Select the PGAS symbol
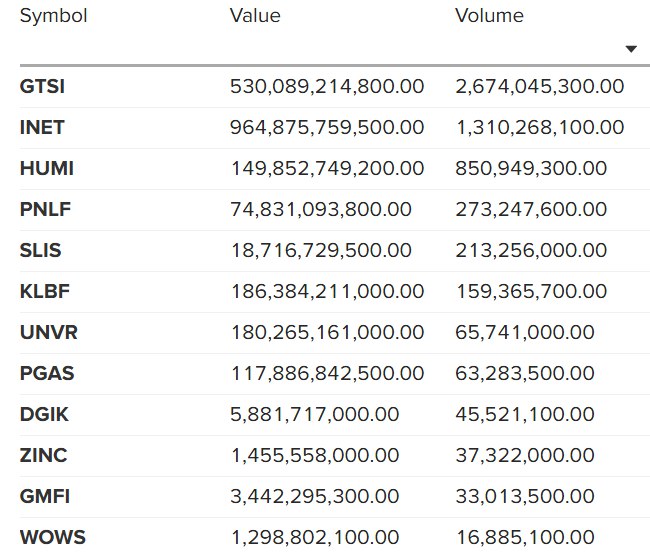 coord(47,374)
